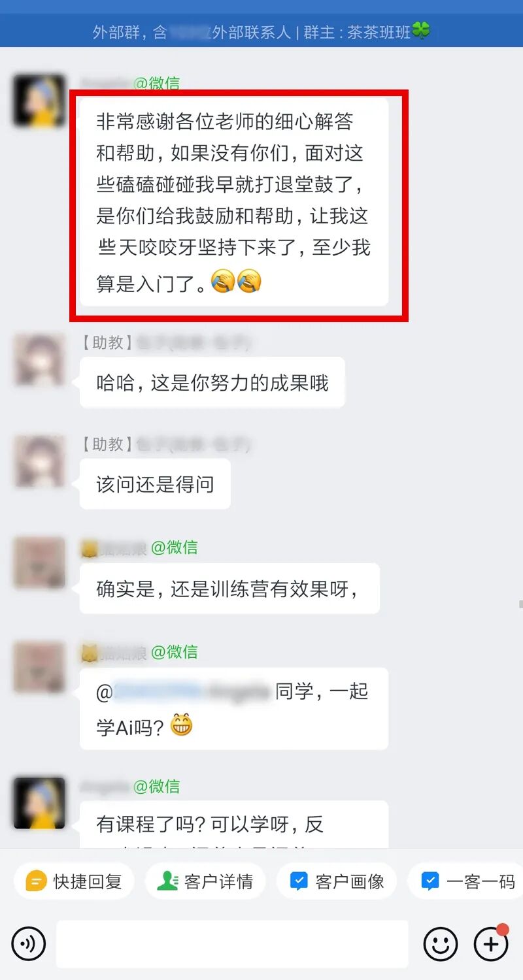Tap the group info header bar 群主
The width and height of the screenshot is (523, 980).
coord(261,31)
